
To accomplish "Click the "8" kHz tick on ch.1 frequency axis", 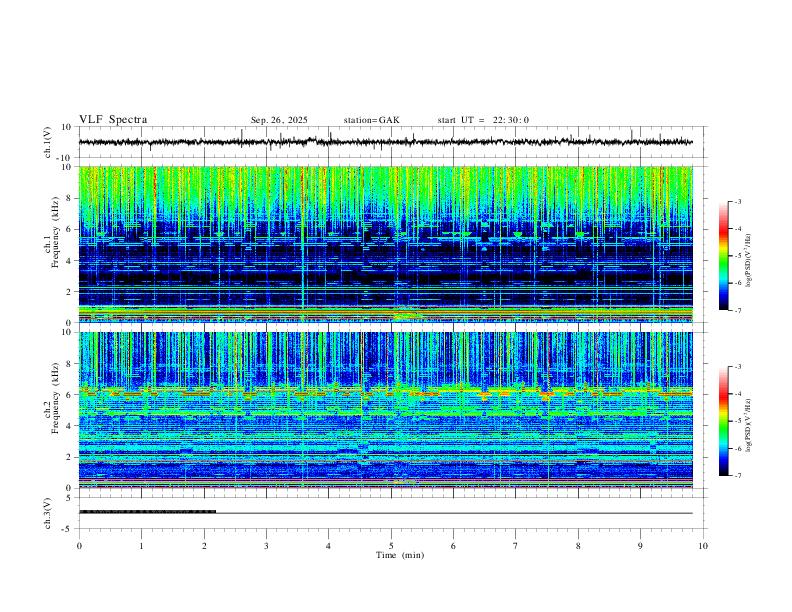I will pos(69,198).
